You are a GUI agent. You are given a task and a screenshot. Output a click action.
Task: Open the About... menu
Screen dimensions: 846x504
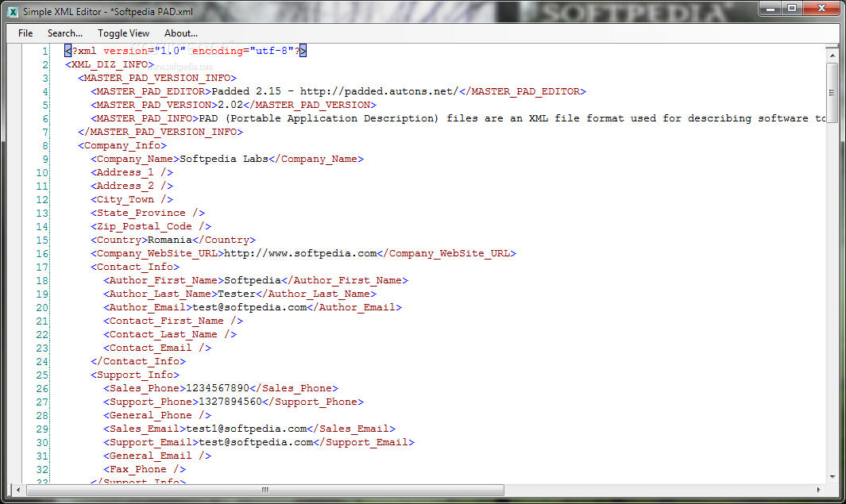pyautogui.click(x=181, y=33)
